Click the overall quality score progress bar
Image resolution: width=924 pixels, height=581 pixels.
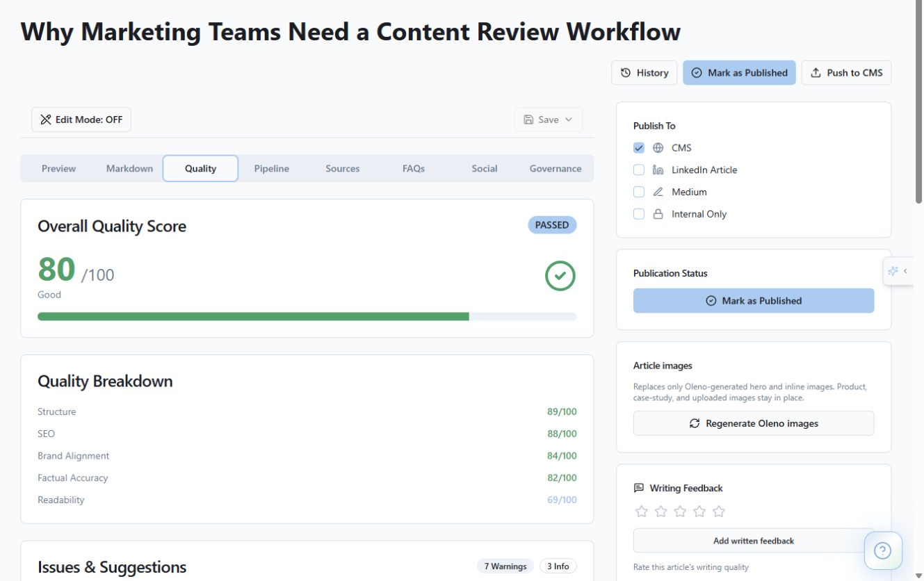(x=307, y=316)
